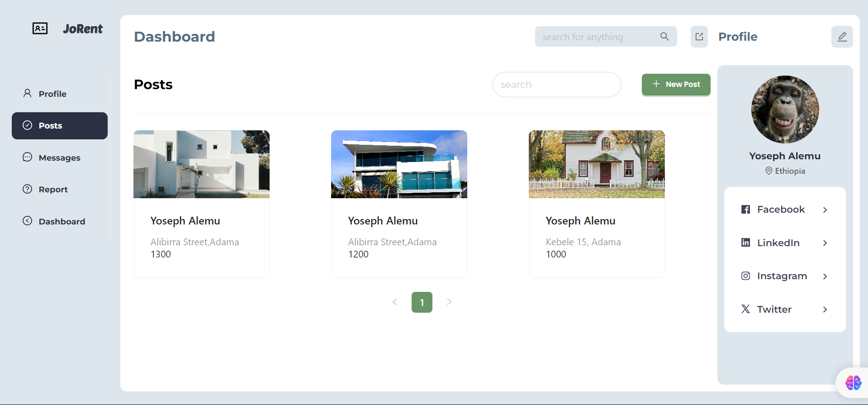Click the Profile panel heading
The width and height of the screenshot is (868, 405).
tap(738, 37)
